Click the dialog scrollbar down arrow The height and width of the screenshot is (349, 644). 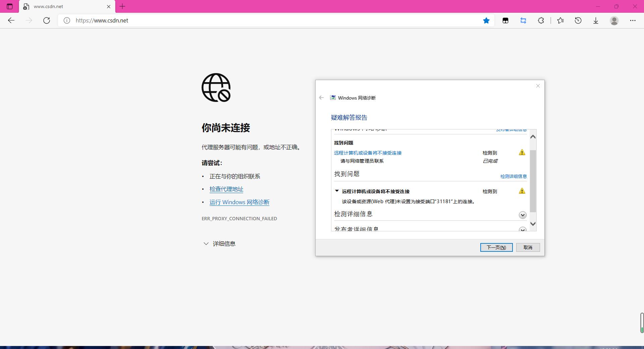tap(533, 224)
